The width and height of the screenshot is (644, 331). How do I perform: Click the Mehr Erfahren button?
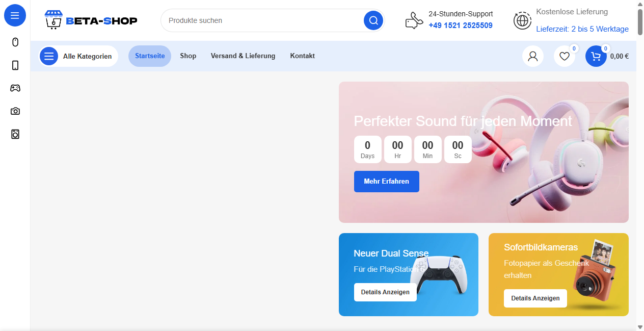click(x=387, y=182)
